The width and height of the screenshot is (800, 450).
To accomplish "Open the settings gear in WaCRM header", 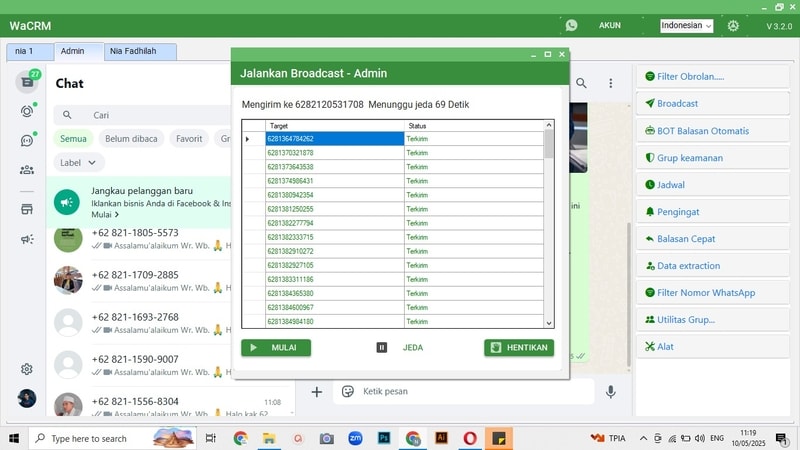I will (733, 26).
